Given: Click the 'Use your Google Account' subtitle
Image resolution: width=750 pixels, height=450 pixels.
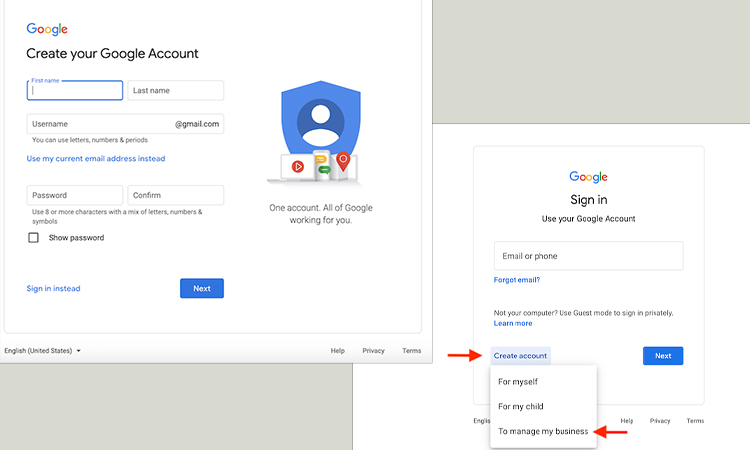Looking at the screenshot, I should 588,219.
